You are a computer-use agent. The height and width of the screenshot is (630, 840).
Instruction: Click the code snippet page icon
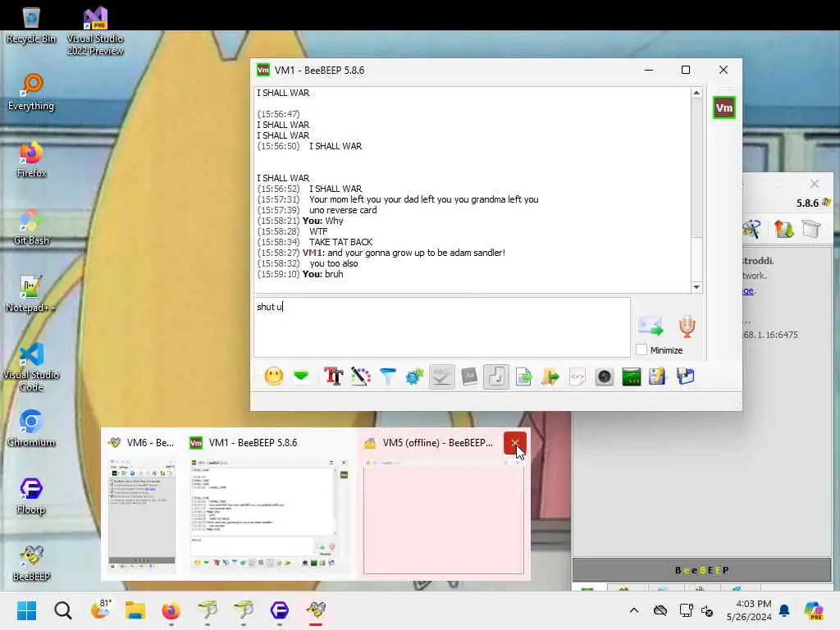click(577, 377)
